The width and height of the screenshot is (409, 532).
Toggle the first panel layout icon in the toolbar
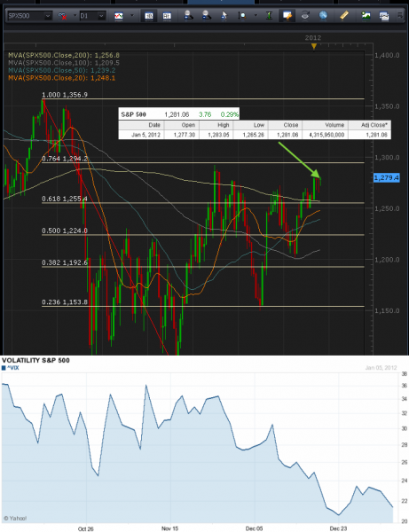(149, 16)
